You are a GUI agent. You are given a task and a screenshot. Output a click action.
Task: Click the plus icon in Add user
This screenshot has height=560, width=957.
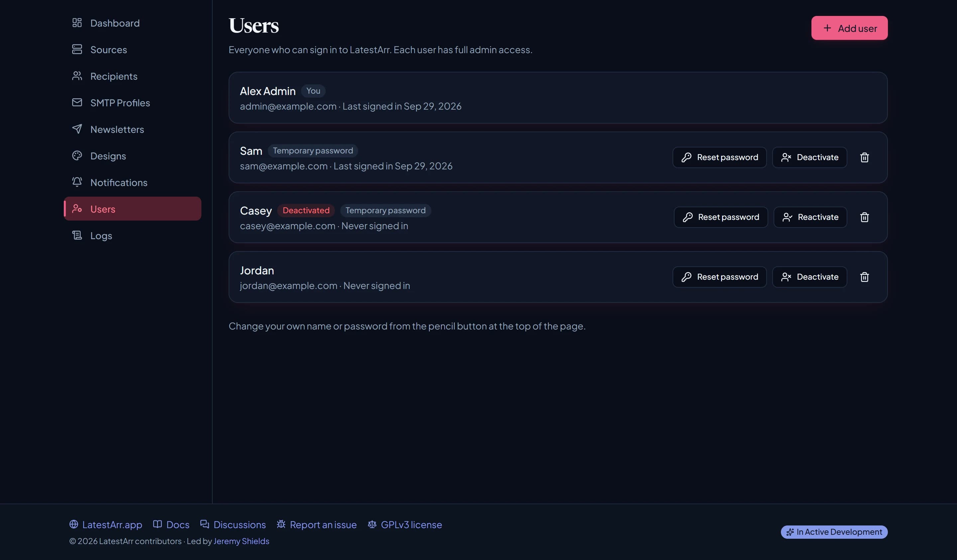tap(827, 28)
